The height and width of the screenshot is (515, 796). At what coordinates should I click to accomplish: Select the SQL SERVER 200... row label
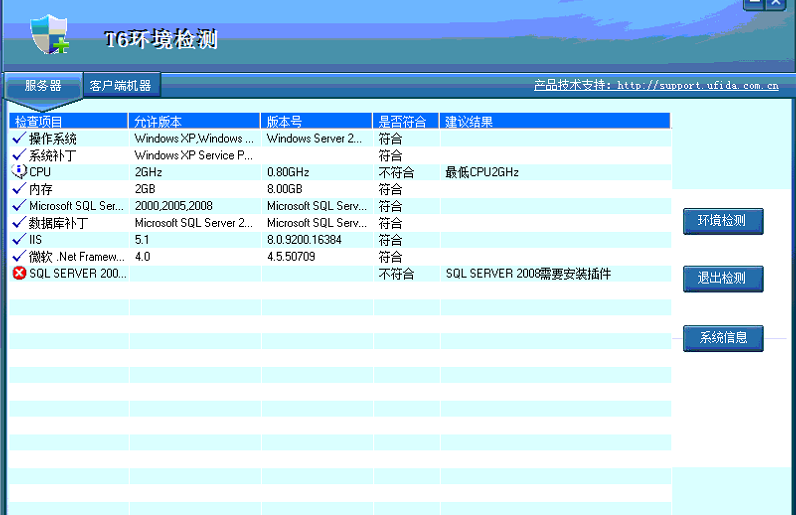pyautogui.click(x=78, y=273)
